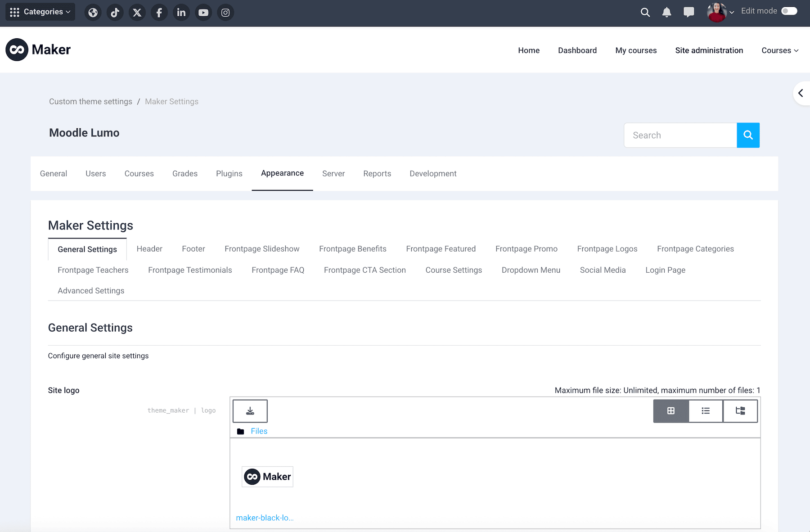Click the Instagram icon in the navbar
This screenshot has height=532, width=810.
pyautogui.click(x=225, y=12)
